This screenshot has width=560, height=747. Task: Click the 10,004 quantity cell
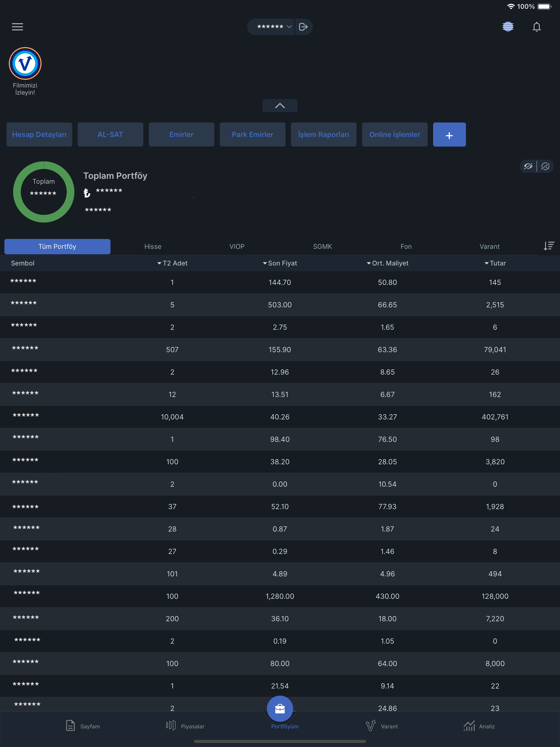172,417
